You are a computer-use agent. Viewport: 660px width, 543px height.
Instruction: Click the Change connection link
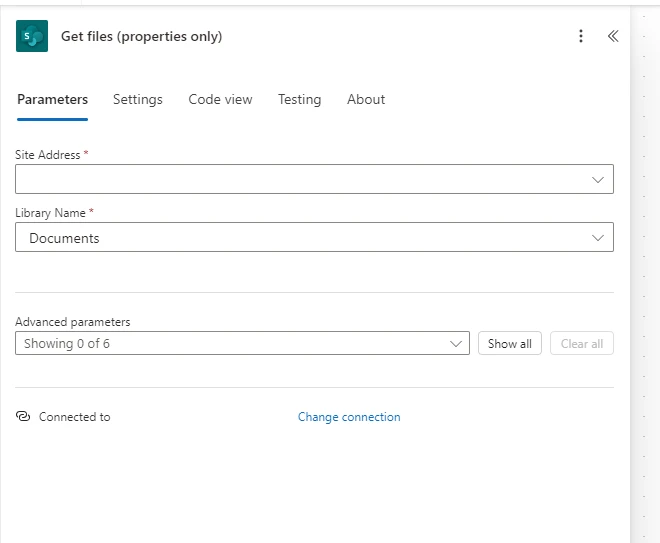tap(349, 417)
